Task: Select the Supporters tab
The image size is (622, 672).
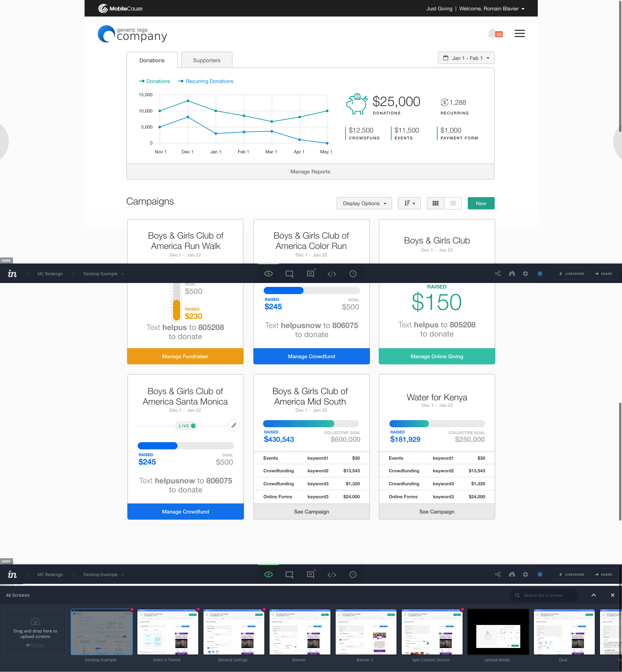Action: coord(206,60)
